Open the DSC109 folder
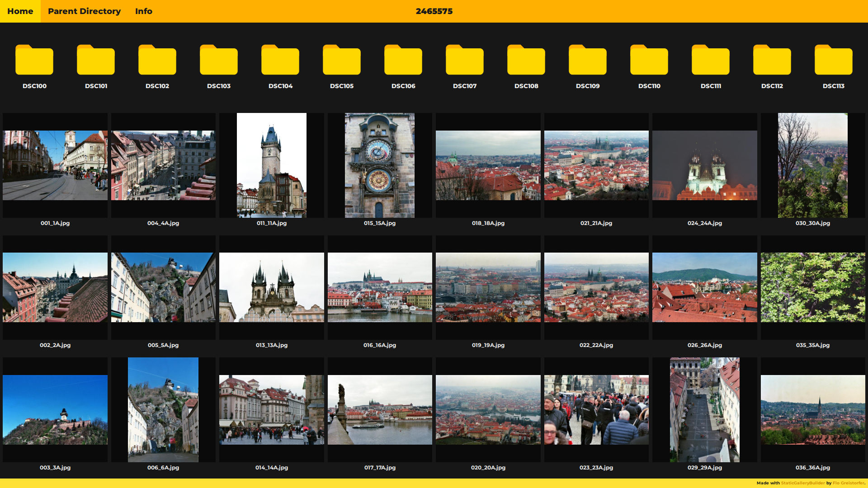The width and height of the screenshot is (868, 488). [x=588, y=60]
